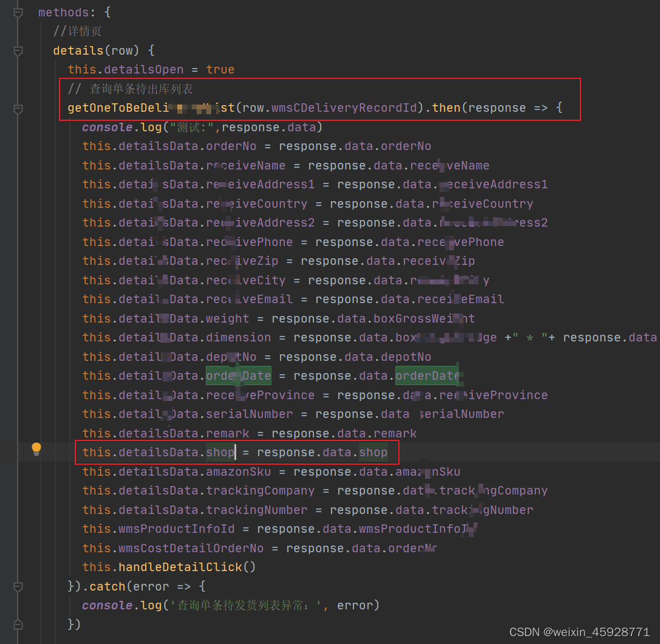Click the highlighted orderDate on the right side
Viewport: 660px width, 644px height.
pyautogui.click(x=429, y=375)
